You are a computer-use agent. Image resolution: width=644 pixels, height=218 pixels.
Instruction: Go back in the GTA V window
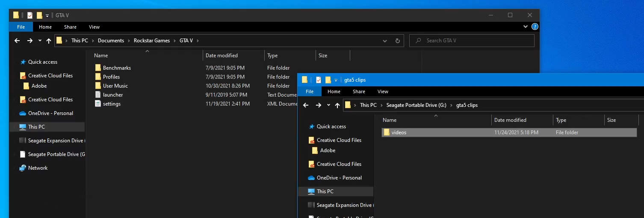(x=17, y=41)
